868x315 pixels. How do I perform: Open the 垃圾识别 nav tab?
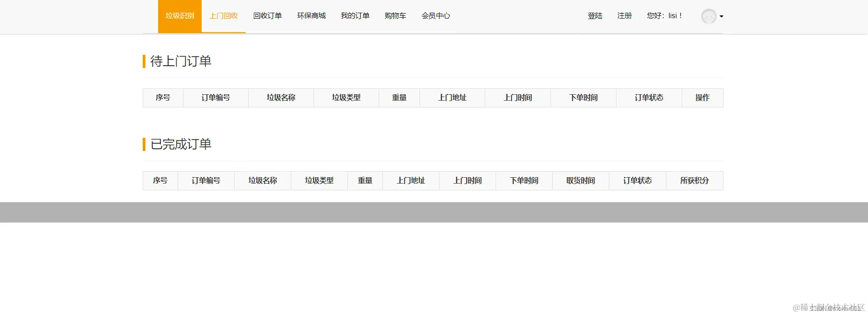(180, 16)
